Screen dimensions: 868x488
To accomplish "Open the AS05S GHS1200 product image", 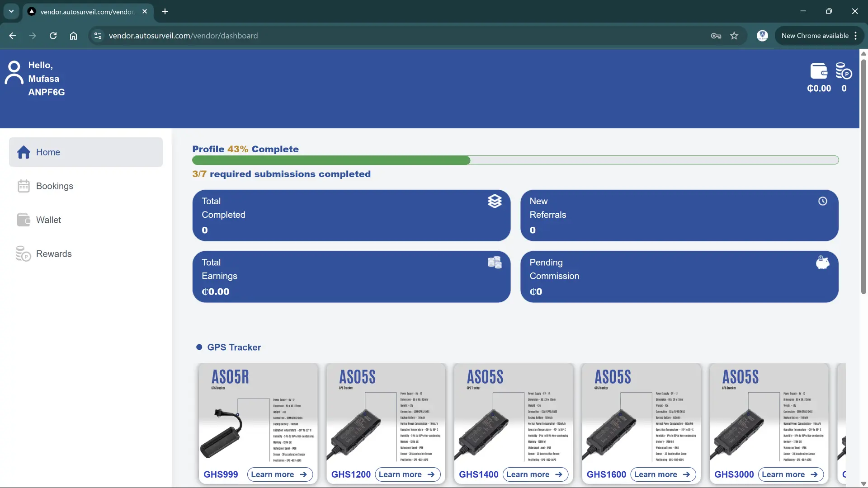I will click(386, 413).
